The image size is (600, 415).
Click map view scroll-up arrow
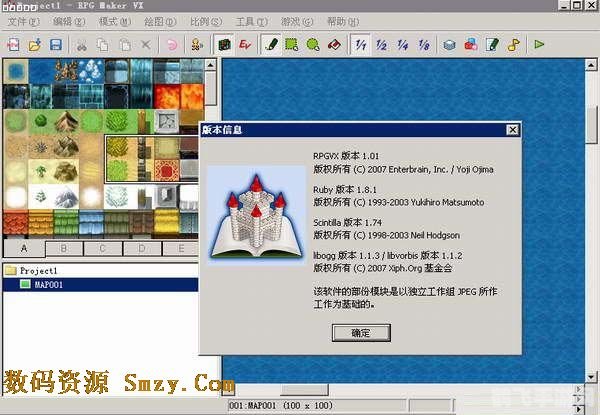point(591,65)
